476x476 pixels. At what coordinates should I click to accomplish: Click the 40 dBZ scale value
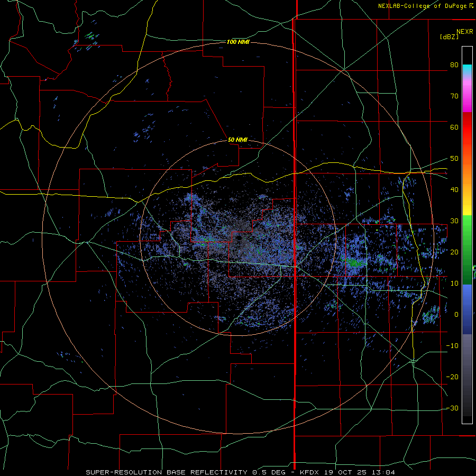point(454,190)
